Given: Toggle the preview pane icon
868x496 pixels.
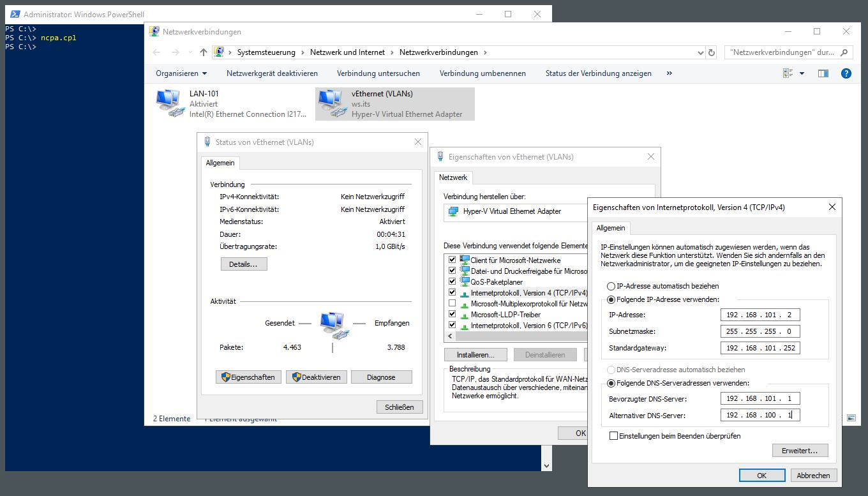Looking at the screenshot, I should 823,73.
